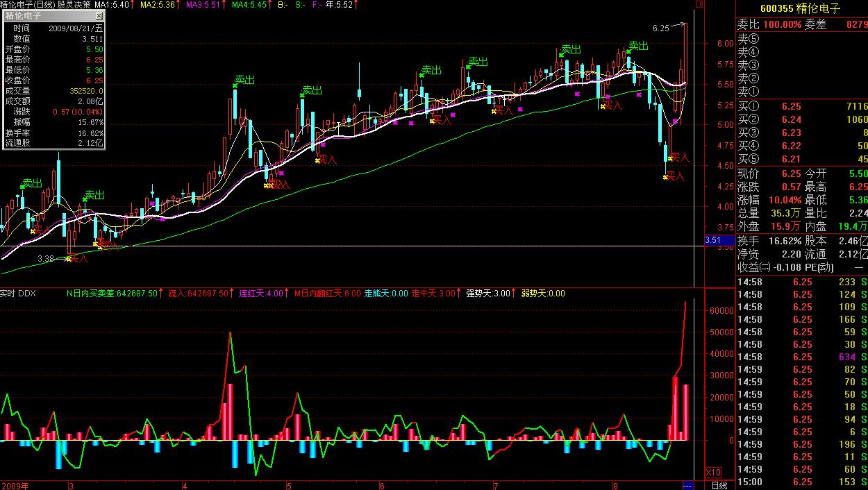Click the 委比 100.00% value
Viewport: 868px width, 490px height.
point(781,24)
